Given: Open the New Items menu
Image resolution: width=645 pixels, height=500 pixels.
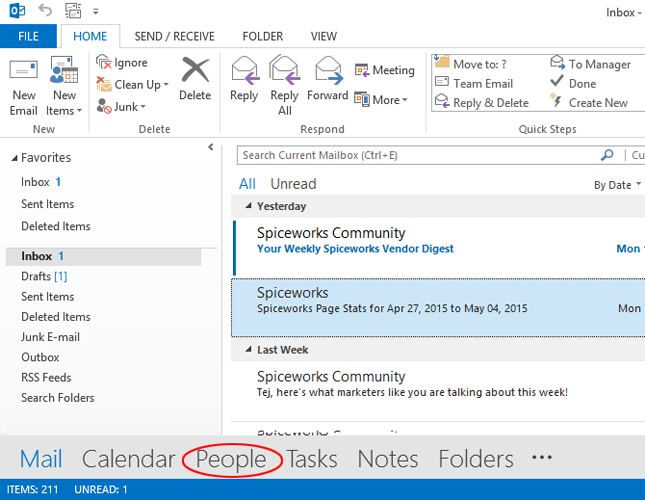Looking at the screenshot, I should (x=64, y=87).
